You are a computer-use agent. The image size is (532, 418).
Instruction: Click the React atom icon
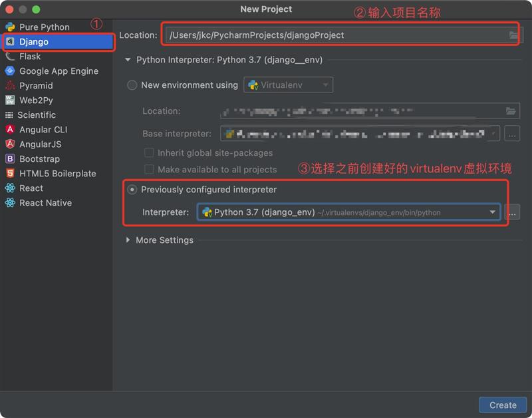[x=10, y=188]
